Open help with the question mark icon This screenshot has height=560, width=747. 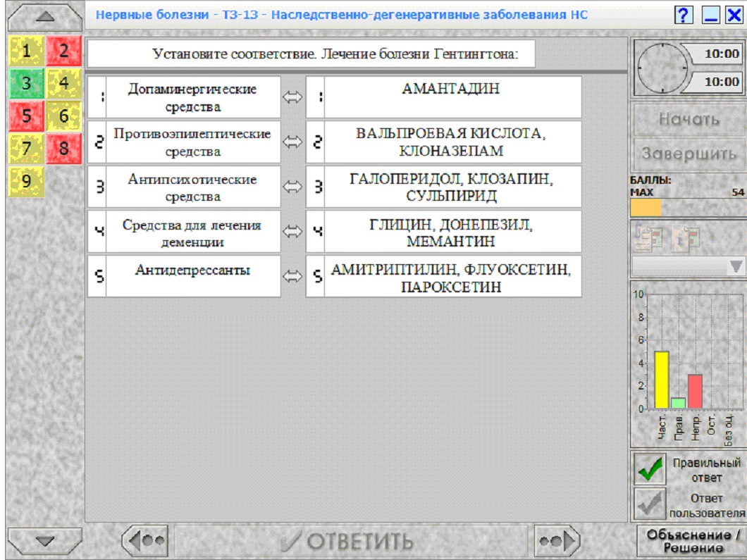tap(683, 15)
